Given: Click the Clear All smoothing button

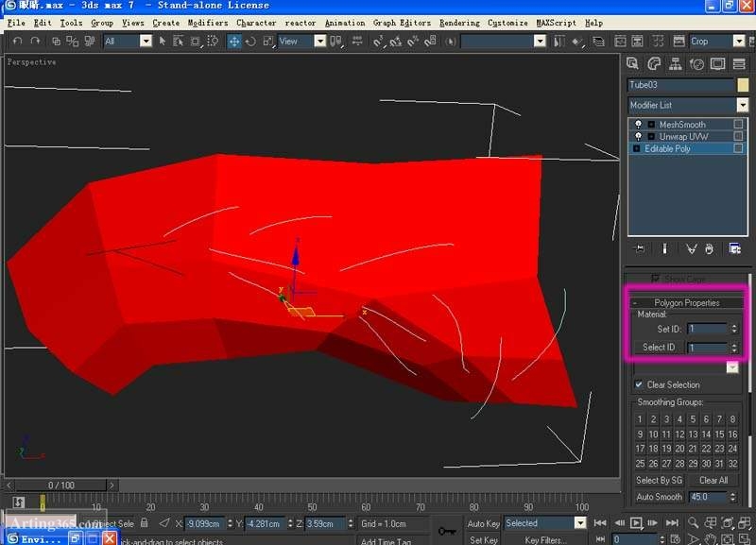Looking at the screenshot, I should click(x=713, y=480).
